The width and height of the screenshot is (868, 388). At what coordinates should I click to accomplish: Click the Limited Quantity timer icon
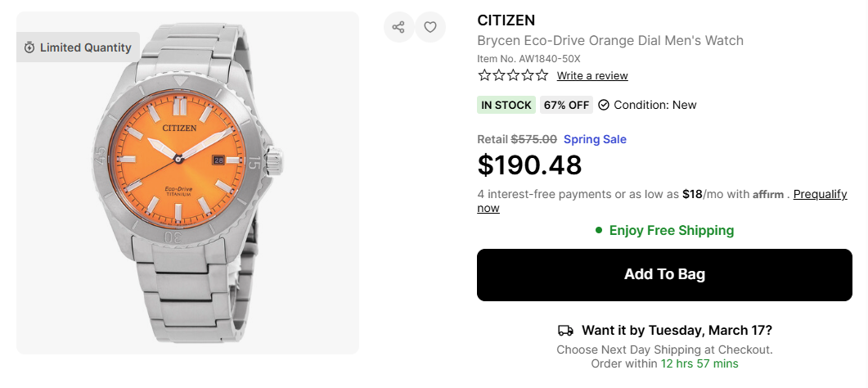click(29, 47)
